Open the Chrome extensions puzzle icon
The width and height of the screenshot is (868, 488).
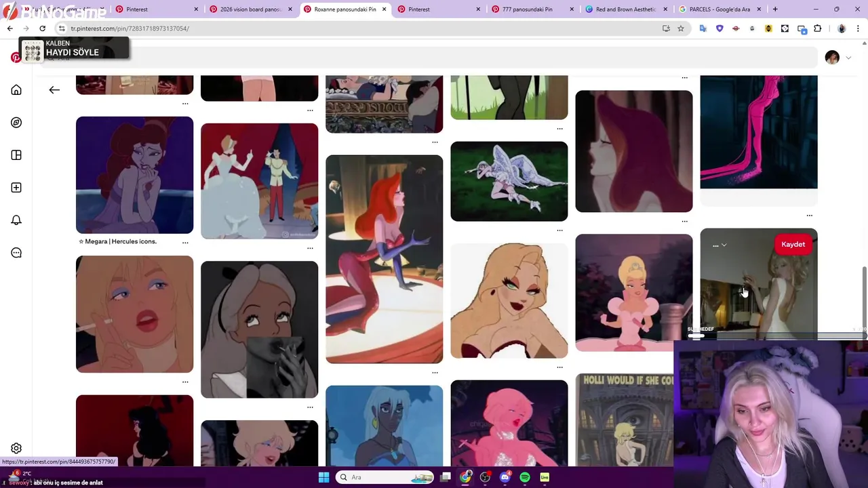[817, 28]
